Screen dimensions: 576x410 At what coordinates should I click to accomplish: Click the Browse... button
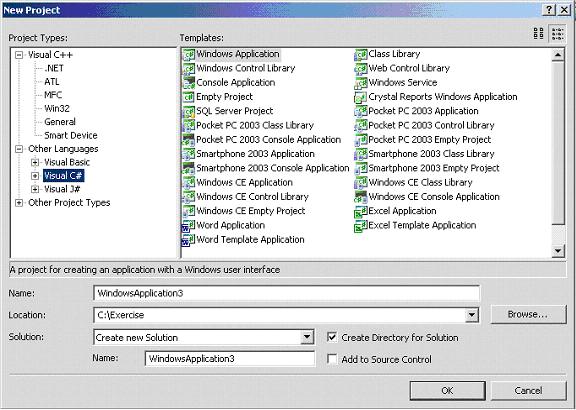(528, 314)
